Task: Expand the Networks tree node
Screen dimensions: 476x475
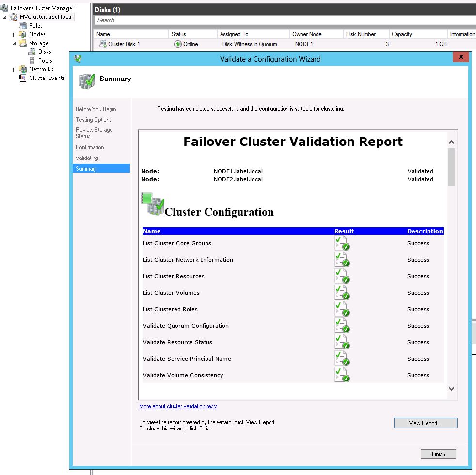Action: click(x=14, y=70)
